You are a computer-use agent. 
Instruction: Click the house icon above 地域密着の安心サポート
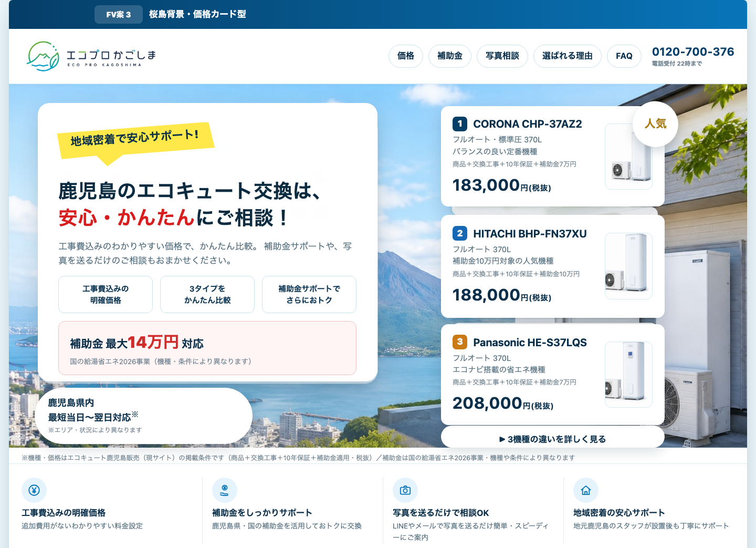[586, 490]
